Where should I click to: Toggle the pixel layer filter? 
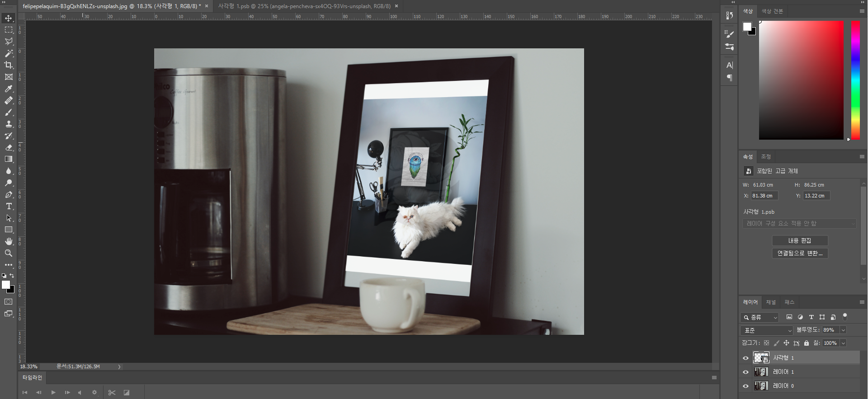[789, 317]
